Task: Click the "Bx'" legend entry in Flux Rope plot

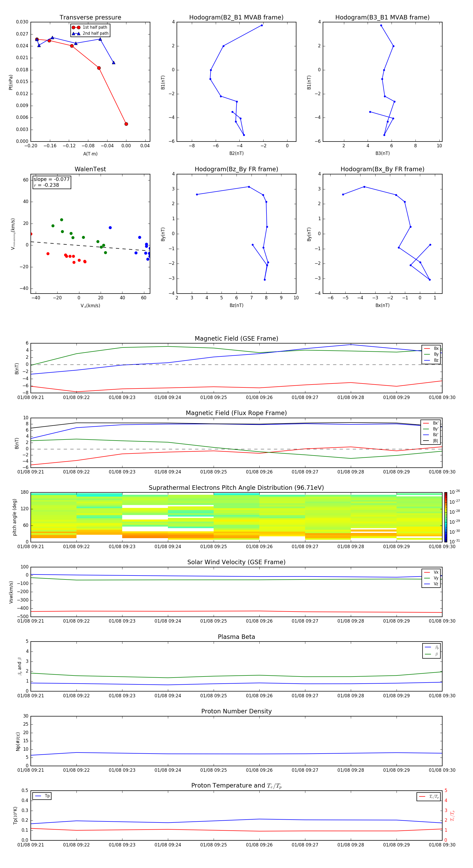Action: [431, 423]
